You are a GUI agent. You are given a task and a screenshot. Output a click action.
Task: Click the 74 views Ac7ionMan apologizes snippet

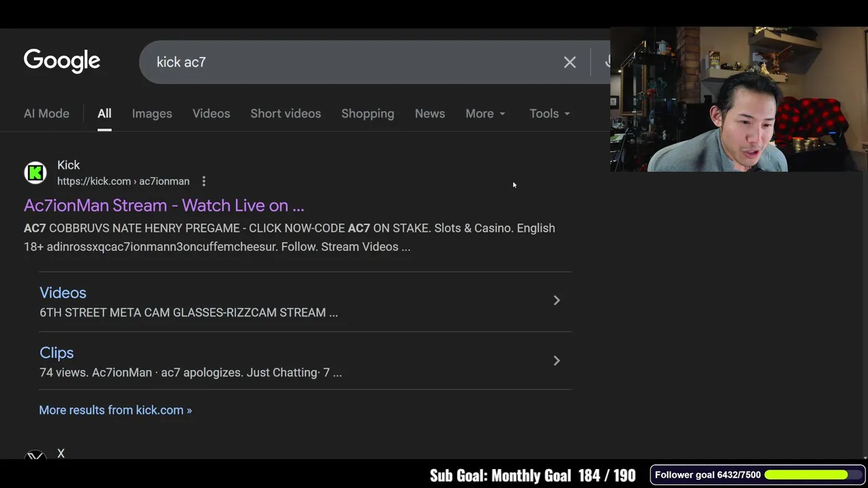coord(191,372)
